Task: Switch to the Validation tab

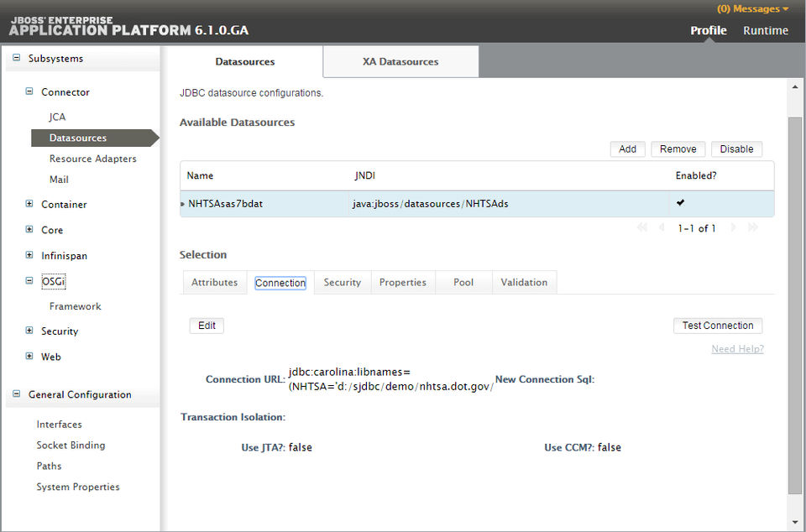Action: pyautogui.click(x=524, y=282)
